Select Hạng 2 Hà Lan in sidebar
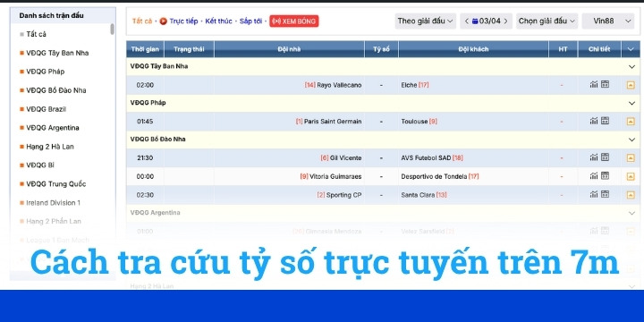 [x=50, y=147]
